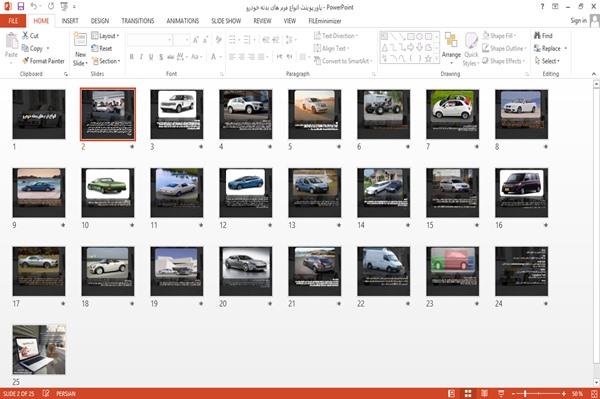Click the Cut scissors icon

coord(25,36)
